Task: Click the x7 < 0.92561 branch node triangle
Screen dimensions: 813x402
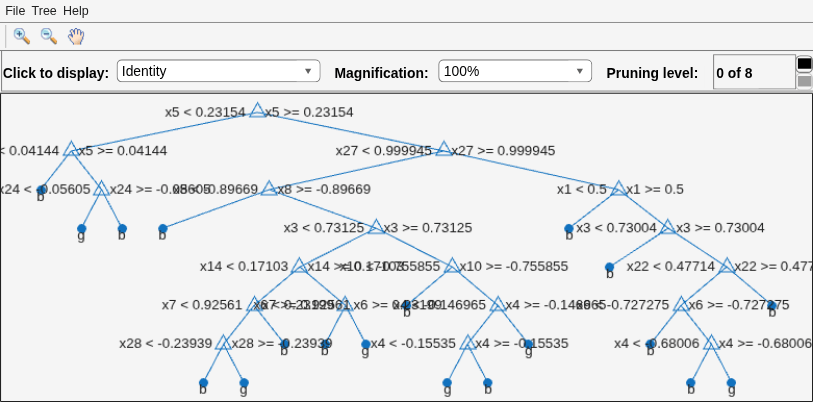Action: (254, 304)
